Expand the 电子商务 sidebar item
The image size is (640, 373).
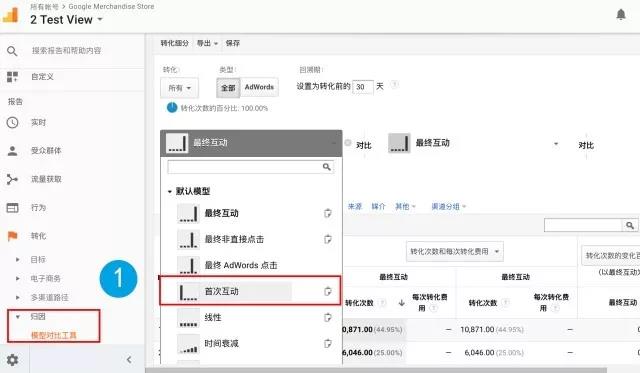pyautogui.click(x=18, y=279)
